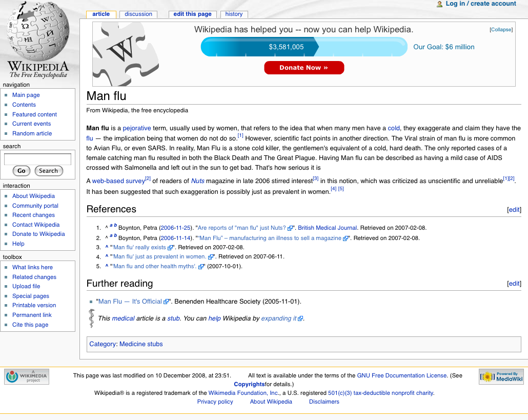Open GNU Free Documentation License link
The height and width of the screenshot is (420, 528).
(x=402, y=375)
